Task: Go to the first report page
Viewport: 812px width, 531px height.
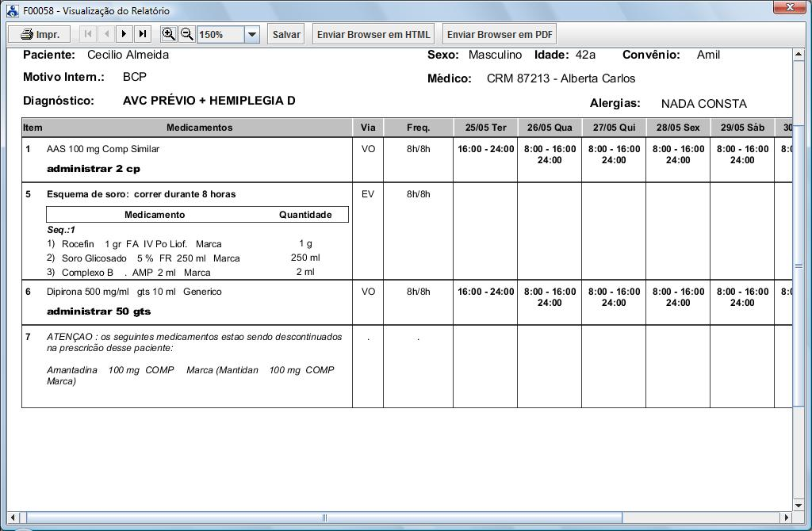Action: click(88, 34)
